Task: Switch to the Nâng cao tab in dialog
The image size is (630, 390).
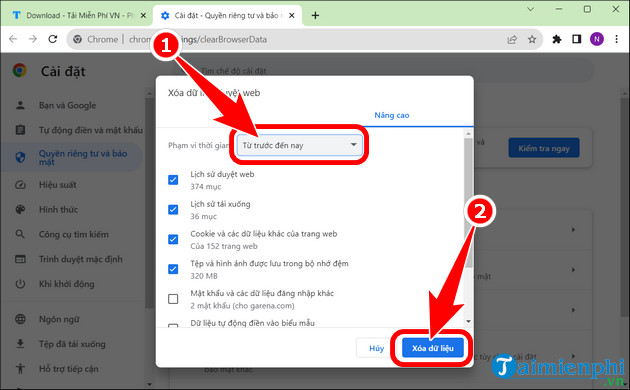Action: (x=392, y=115)
